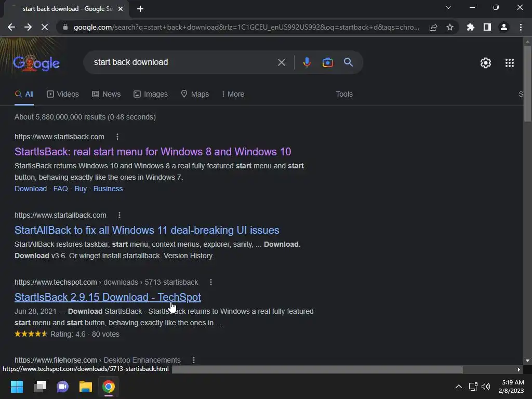
Task: Click the scroll right arrow
Action: [x=519, y=369]
